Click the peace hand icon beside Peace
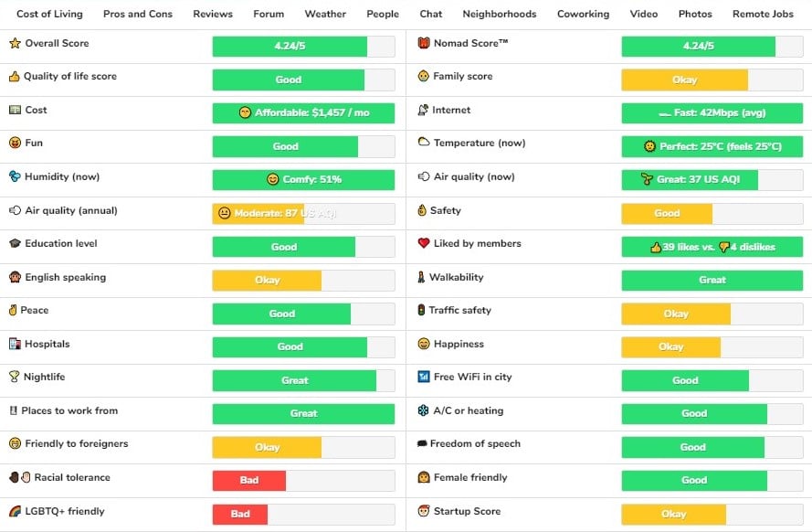This screenshot has height=532, width=812. click(x=15, y=311)
